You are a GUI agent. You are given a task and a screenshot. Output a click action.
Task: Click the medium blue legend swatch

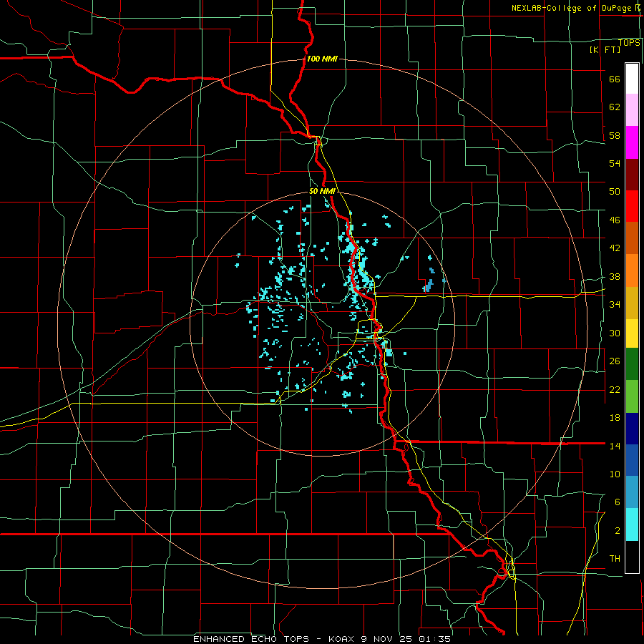[x=632, y=460]
